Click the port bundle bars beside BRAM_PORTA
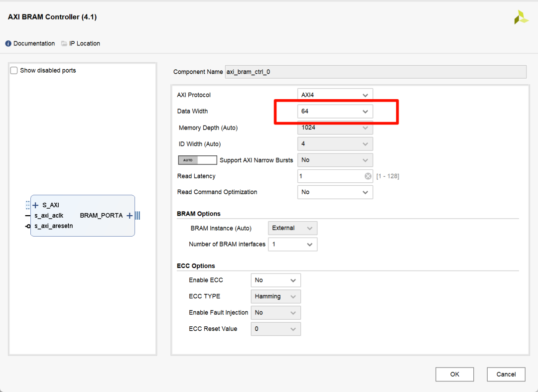The width and height of the screenshot is (538, 392). 137,215
